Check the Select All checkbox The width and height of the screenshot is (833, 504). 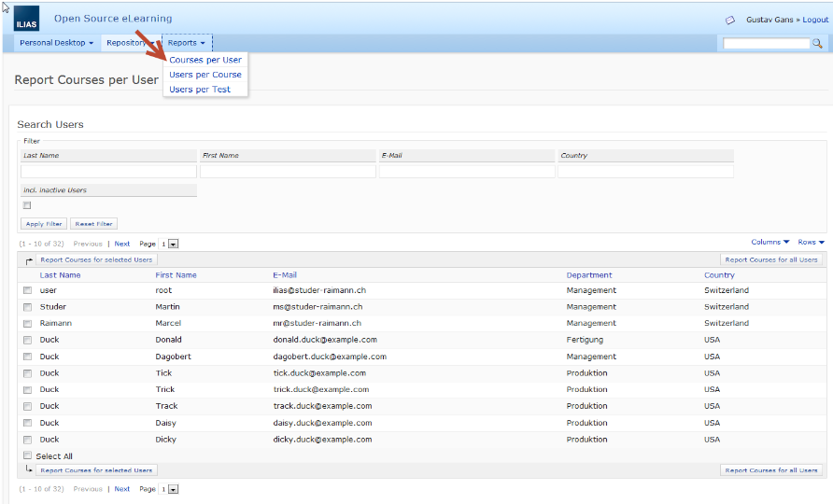pyautogui.click(x=27, y=455)
